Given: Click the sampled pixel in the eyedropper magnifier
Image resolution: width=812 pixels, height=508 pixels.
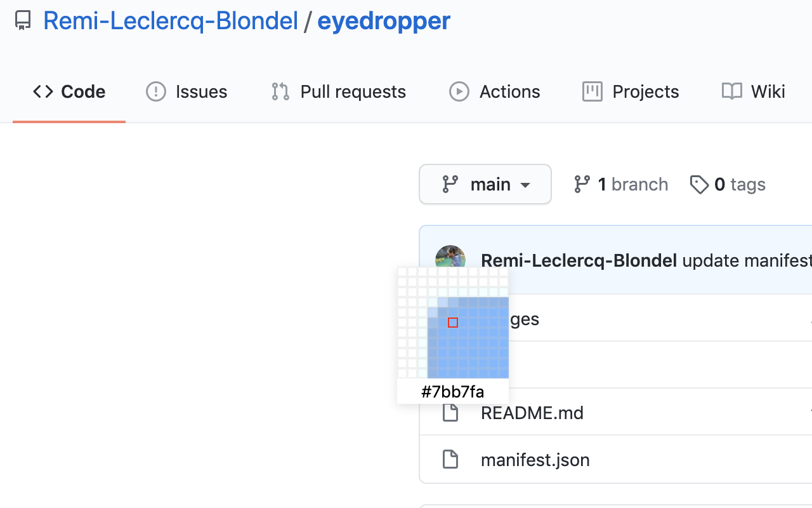Looking at the screenshot, I should pyautogui.click(x=452, y=322).
